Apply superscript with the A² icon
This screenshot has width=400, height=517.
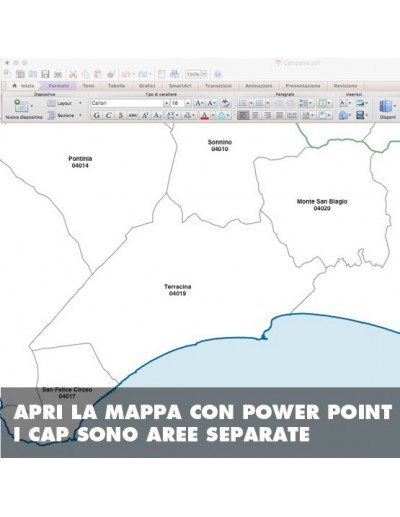pos(145,115)
